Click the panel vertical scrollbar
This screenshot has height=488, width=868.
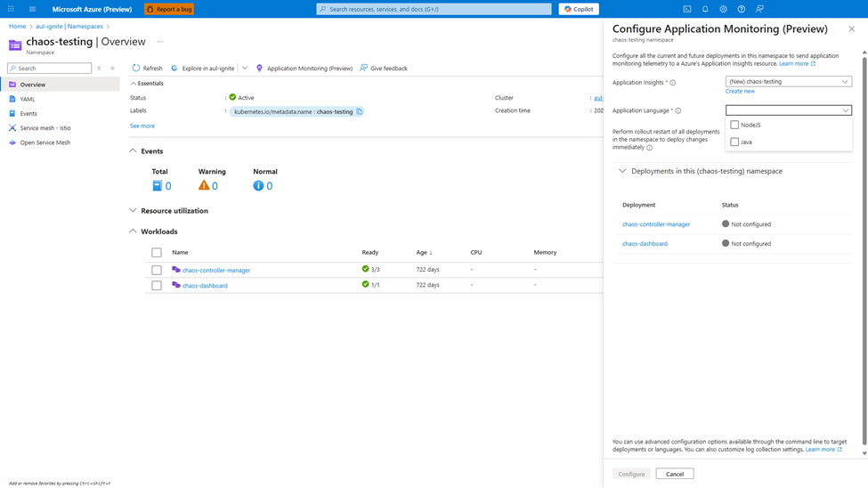(864, 249)
